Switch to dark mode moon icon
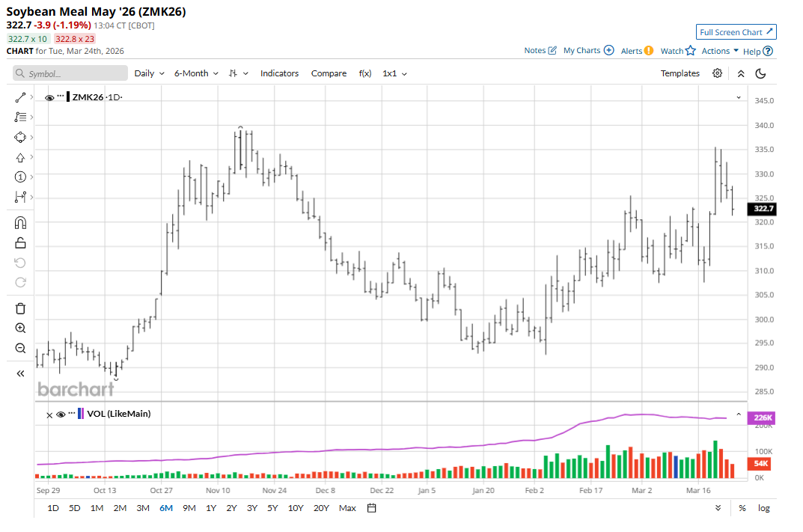 760,74
